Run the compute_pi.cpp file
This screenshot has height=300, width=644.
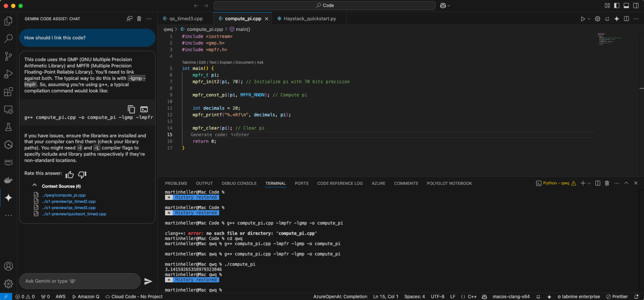[582, 18]
